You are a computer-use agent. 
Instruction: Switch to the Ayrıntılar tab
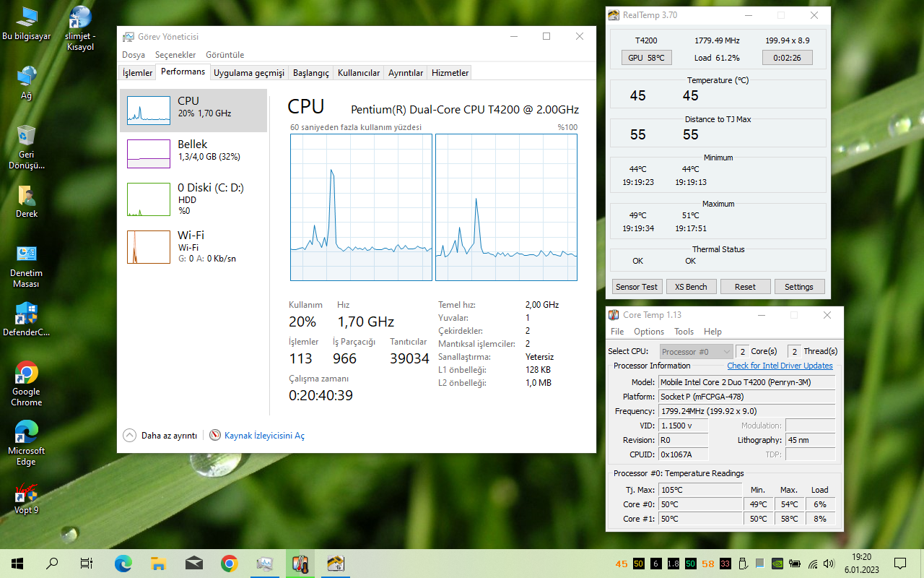406,73
